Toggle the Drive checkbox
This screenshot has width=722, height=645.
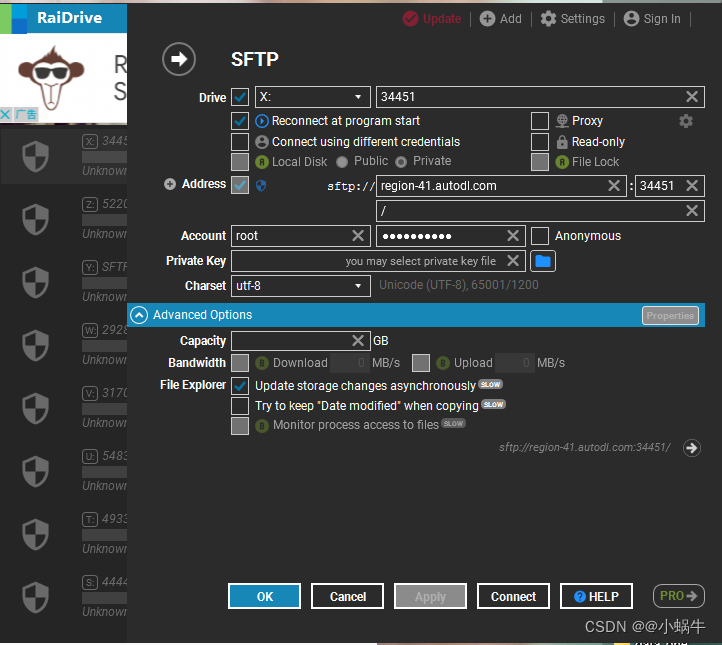point(240,97)
